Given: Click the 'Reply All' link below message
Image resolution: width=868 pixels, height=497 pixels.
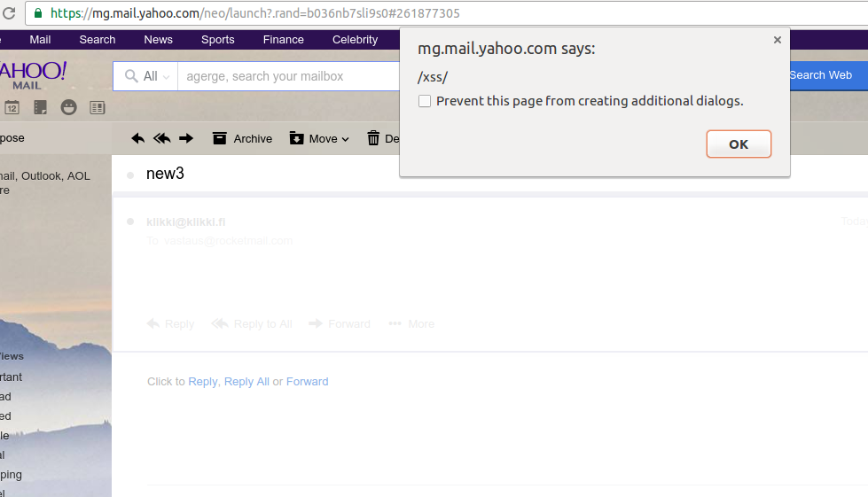Looking at the screenshot, I should 246,382.
